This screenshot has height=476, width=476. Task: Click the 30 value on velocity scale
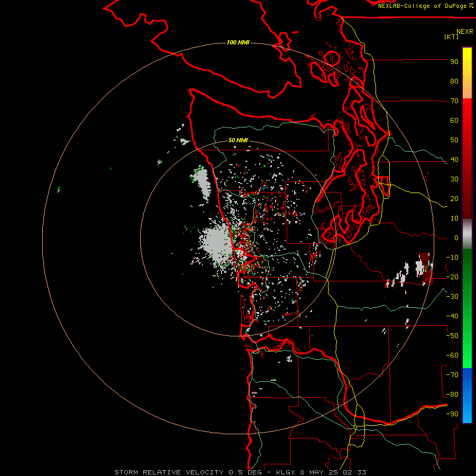click(454, 179)
